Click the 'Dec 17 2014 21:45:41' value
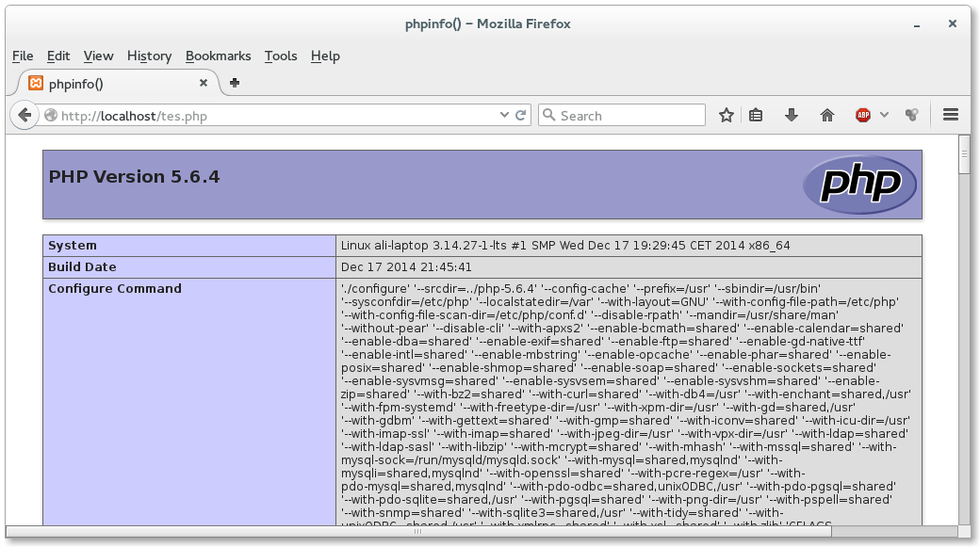Image resolution: width=980 pixels, height=547 pixels. point(406,266)
